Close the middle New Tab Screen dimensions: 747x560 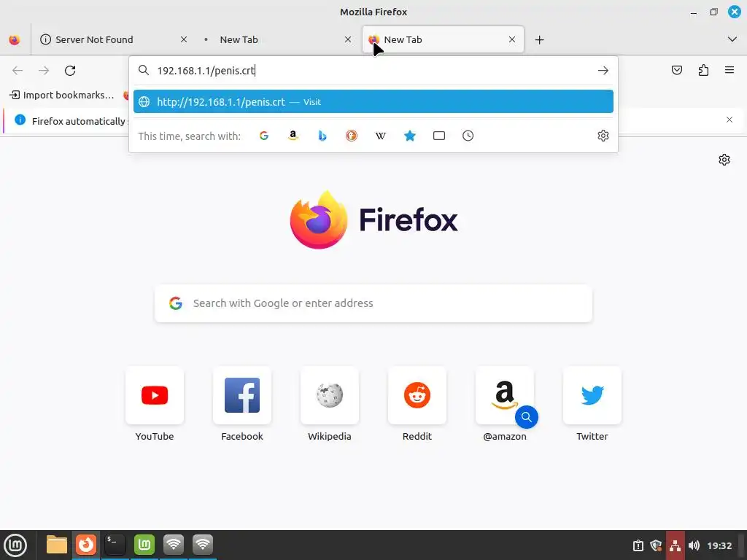(348, 39)
